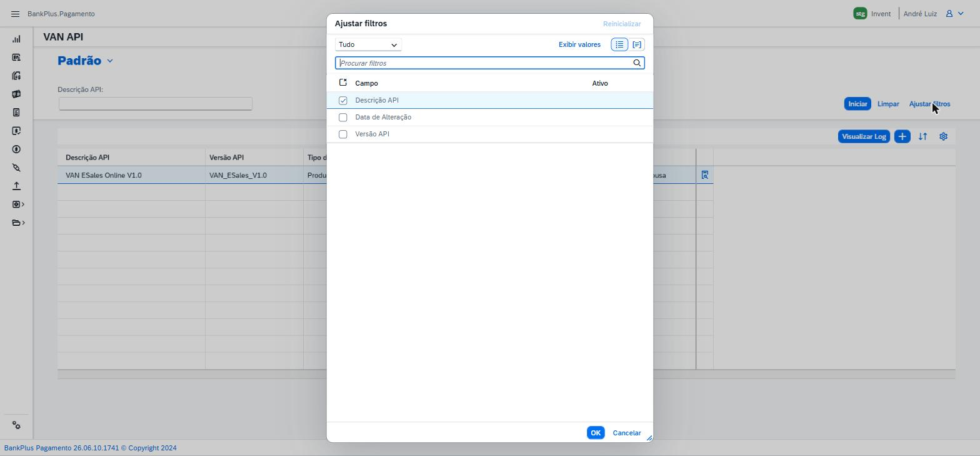Uncheck the Descrição API filter checkbox
The width and height of the screenshot is (980, 456).
342,100
